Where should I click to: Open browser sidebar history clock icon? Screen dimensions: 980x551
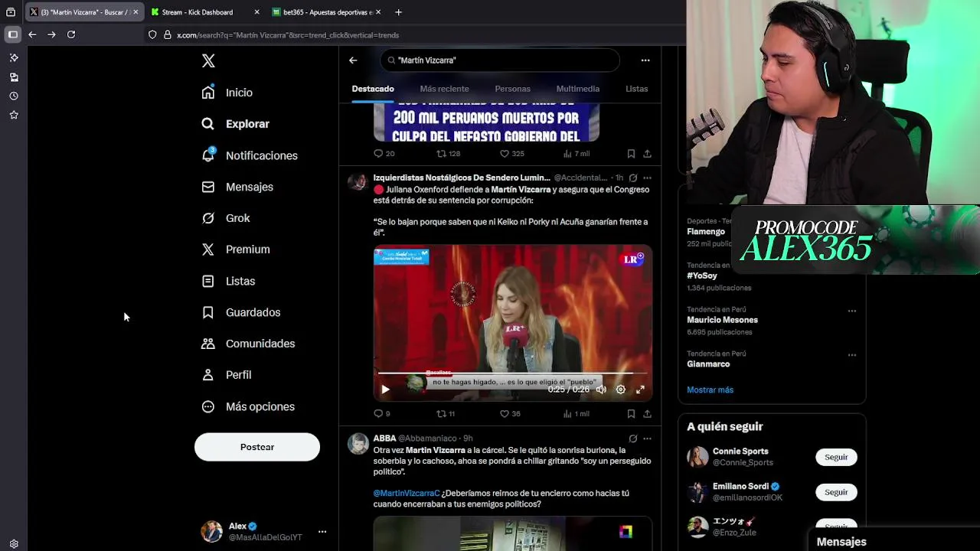pos(14,96)
